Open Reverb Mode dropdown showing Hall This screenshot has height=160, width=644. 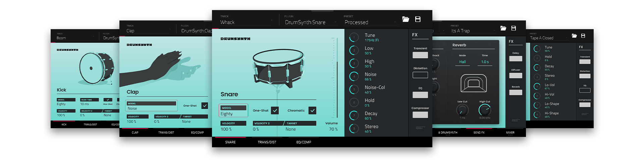[x=462, y=62]
